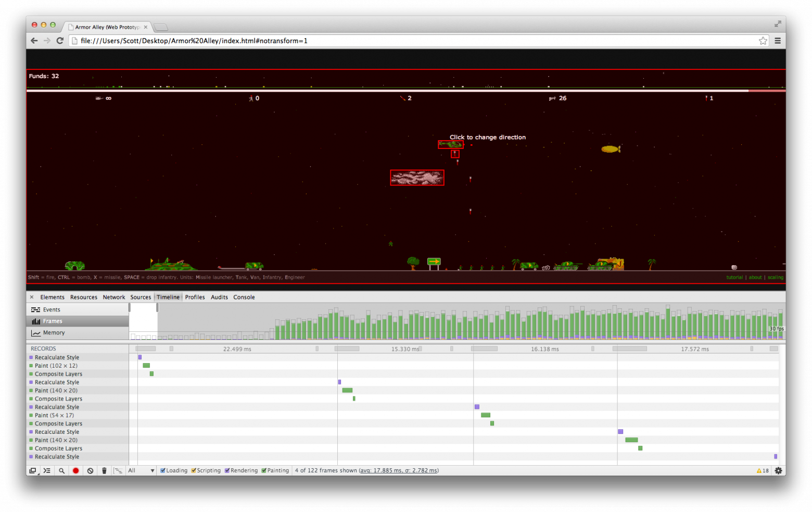Click the browser forward arrow
Viewport: 812px width, 512px height.
click(47, 41)
